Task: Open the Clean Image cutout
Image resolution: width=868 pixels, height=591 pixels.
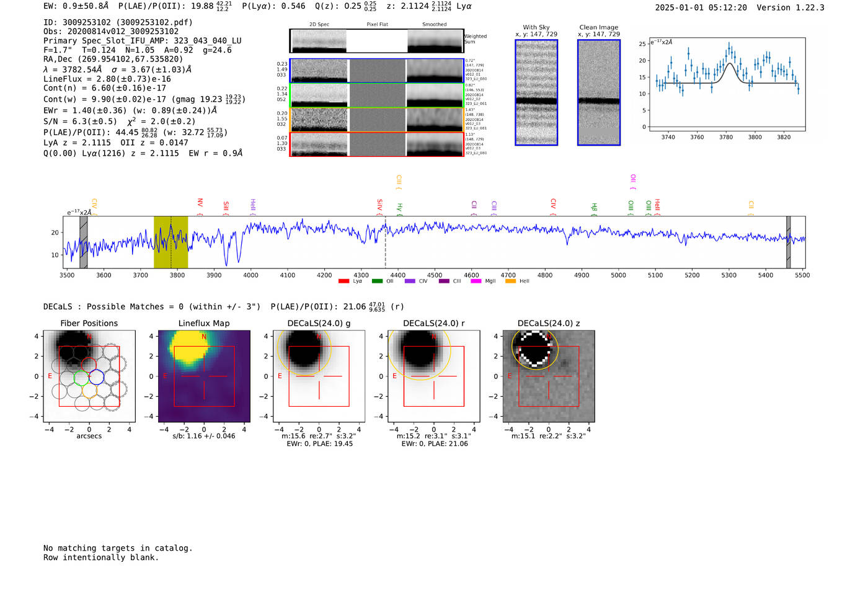Action: 599,92
